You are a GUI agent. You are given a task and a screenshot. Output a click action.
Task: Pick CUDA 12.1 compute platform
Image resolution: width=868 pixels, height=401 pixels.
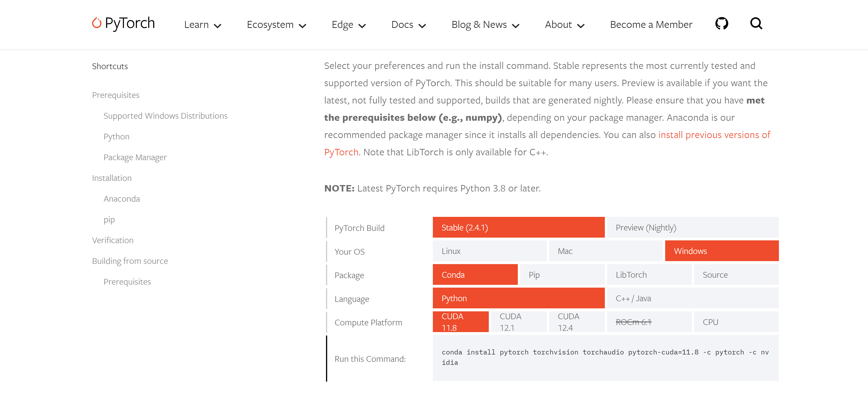518,322
